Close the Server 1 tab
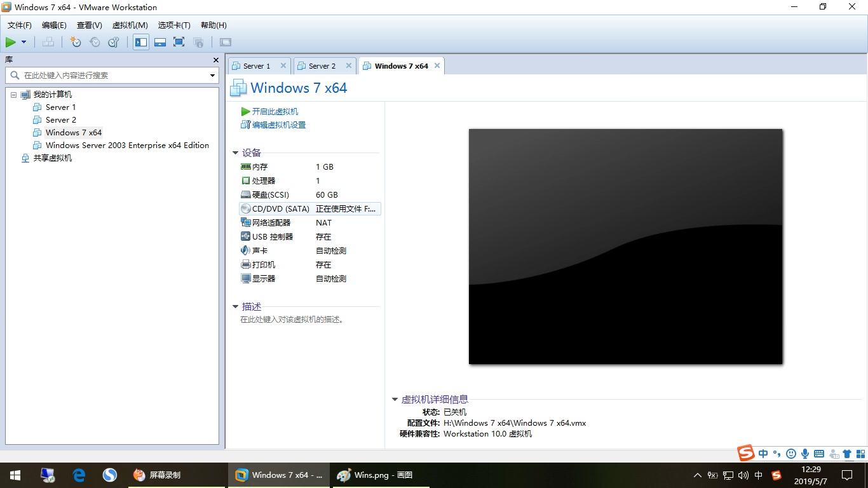Screen dimensions: 868x488 pyautogui.click(x=283, y=65)
